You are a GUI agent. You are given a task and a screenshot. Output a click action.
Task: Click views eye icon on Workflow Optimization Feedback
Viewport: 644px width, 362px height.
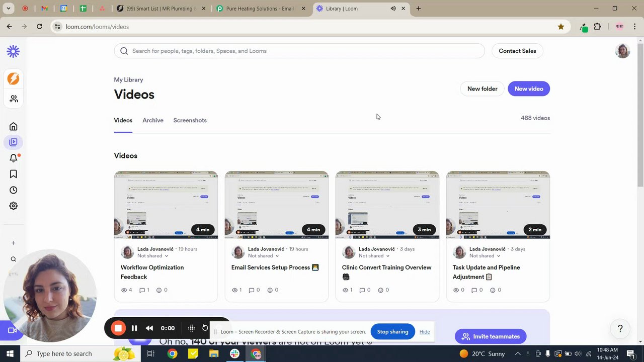coord(124,290)
